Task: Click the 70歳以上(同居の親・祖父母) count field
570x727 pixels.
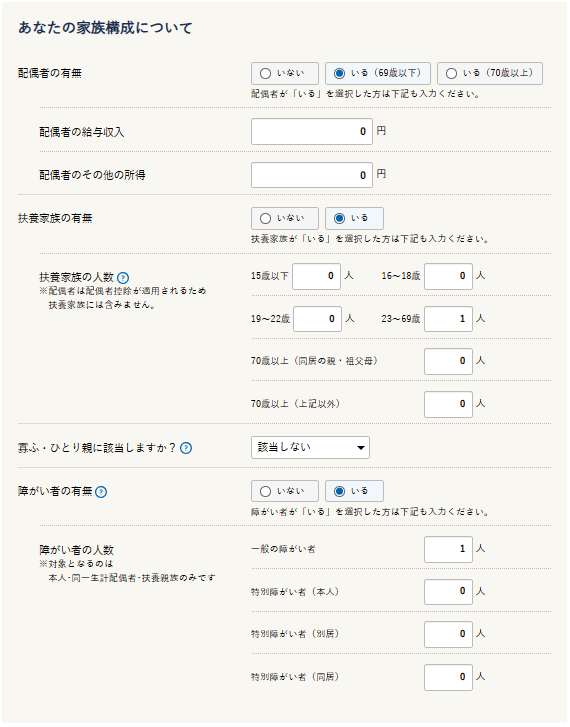Action: click(x=448, y=361)
